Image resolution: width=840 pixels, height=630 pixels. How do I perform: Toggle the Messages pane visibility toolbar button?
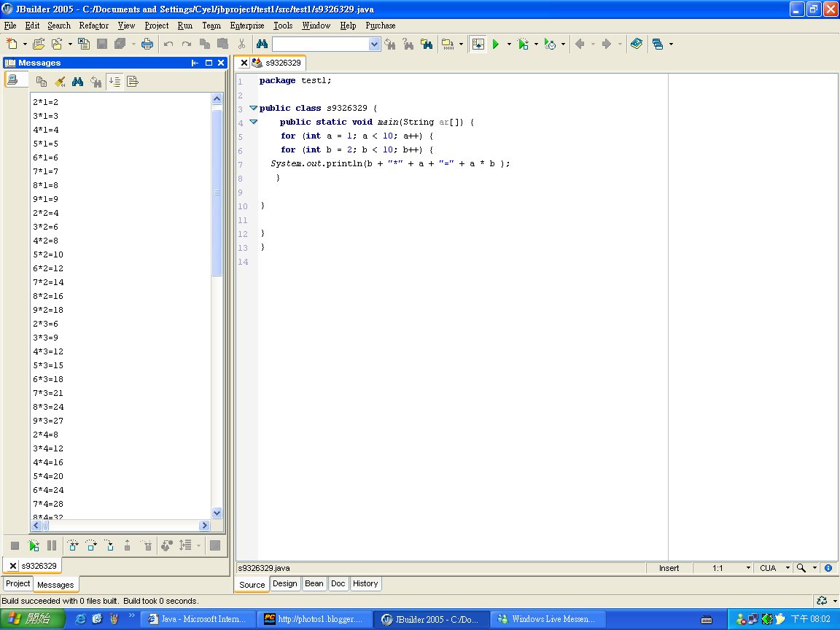click(478, 44)
